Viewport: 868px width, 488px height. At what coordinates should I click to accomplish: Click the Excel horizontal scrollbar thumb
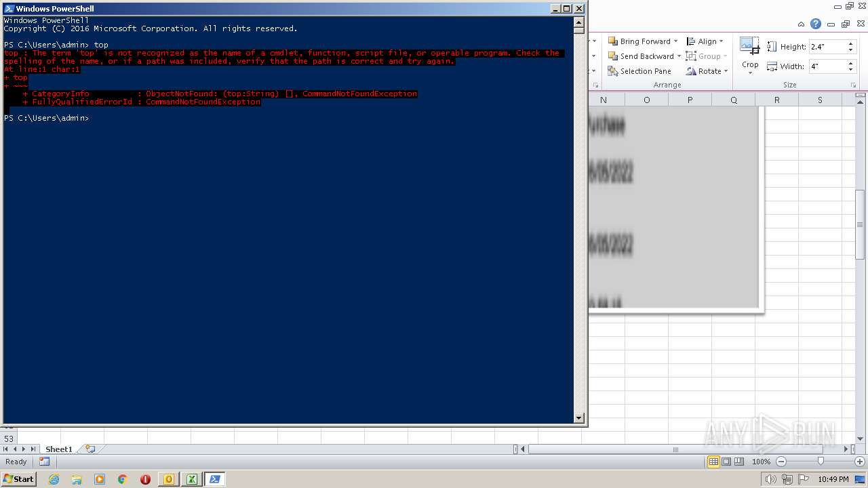point(675,449)
